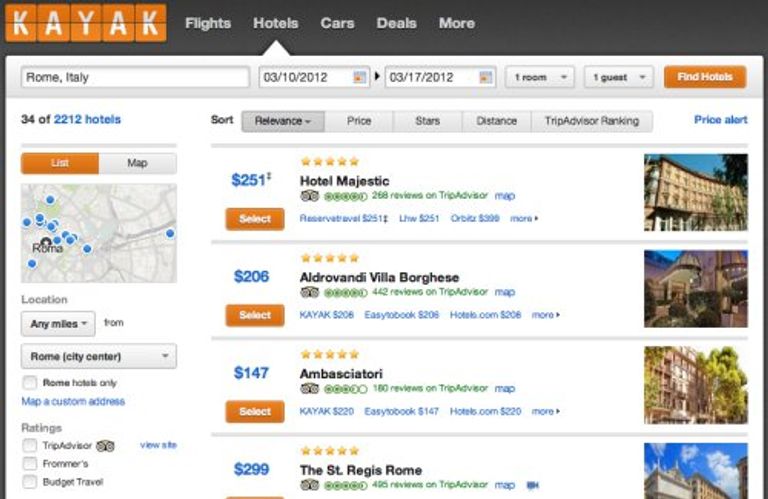Click Map a custom address link
Screen dimensions: 768x499
click(73, 402)
